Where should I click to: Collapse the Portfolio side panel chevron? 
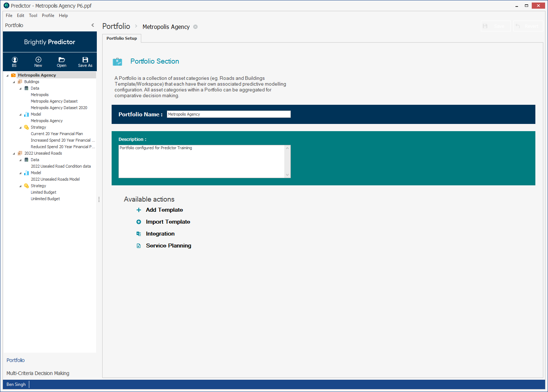coord(93,25)
